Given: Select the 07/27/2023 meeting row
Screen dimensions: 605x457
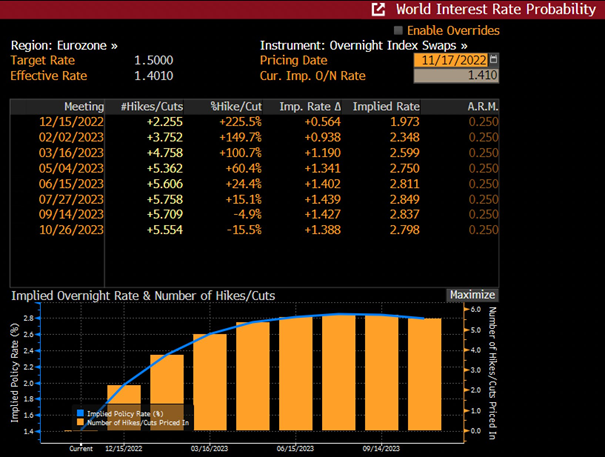Looking at the screenshot, I should pyautogui.click(x=254, y=199).
